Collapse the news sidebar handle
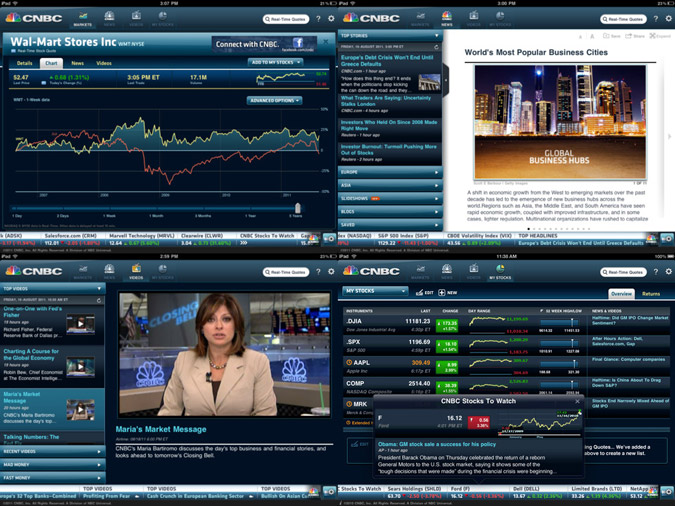Screen dimensions: 675x506 [x=446, y=80]
